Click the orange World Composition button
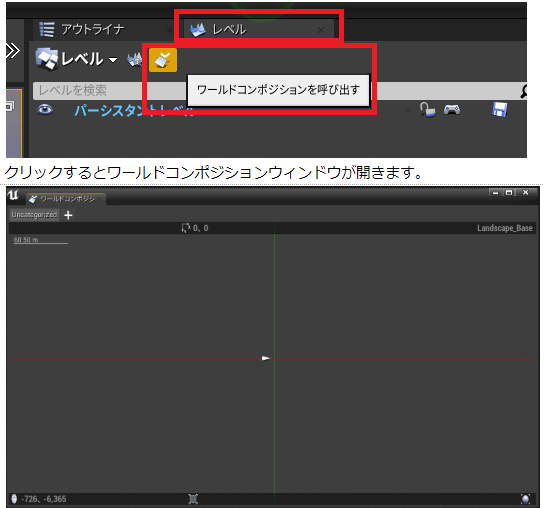The height and width of the screenshot is (508, 544). [x=163, y=60]
